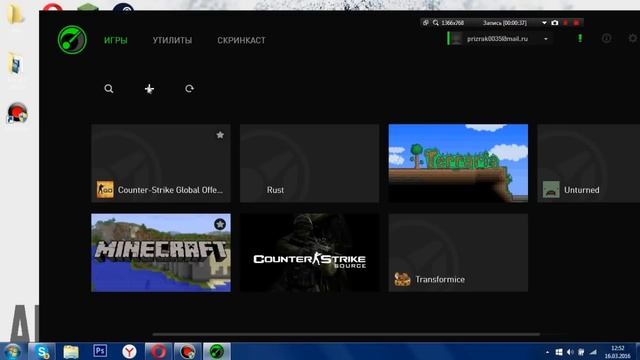Click the green notification exclamation icon

click(x=580, y=39)
